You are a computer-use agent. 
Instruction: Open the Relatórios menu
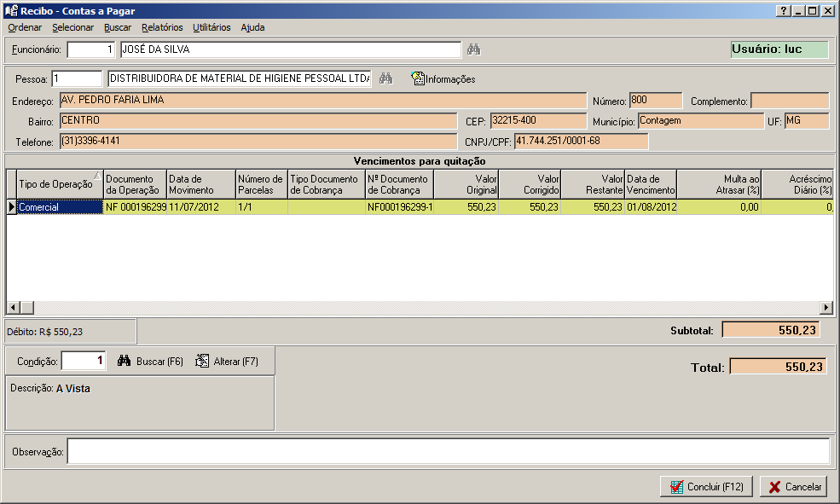tap(162, 27)
